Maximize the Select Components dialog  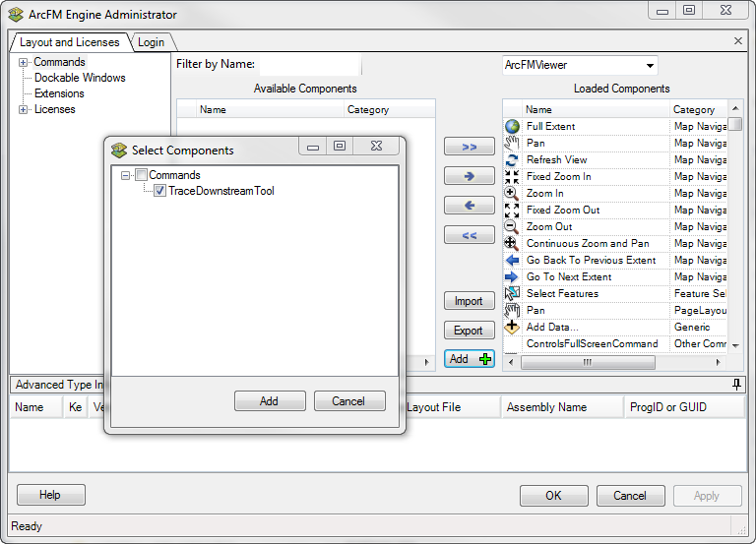pos(340,146)
